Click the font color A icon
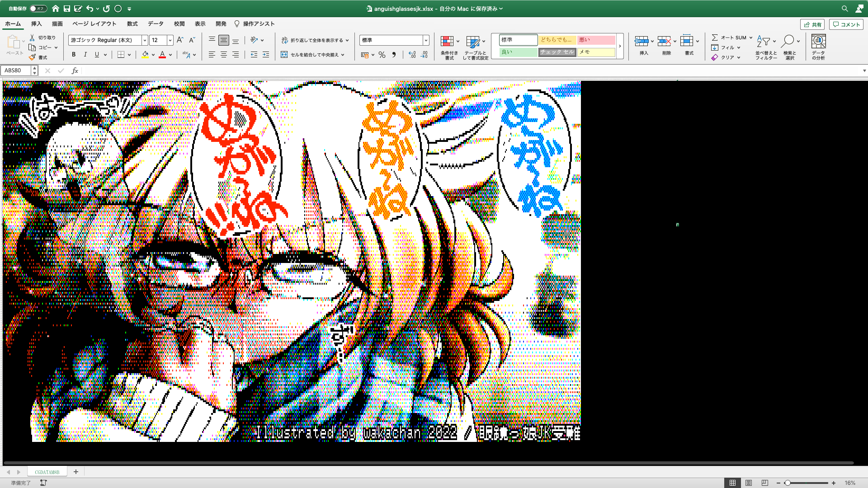This screenshot has width=868, height=488. point(162,55)
